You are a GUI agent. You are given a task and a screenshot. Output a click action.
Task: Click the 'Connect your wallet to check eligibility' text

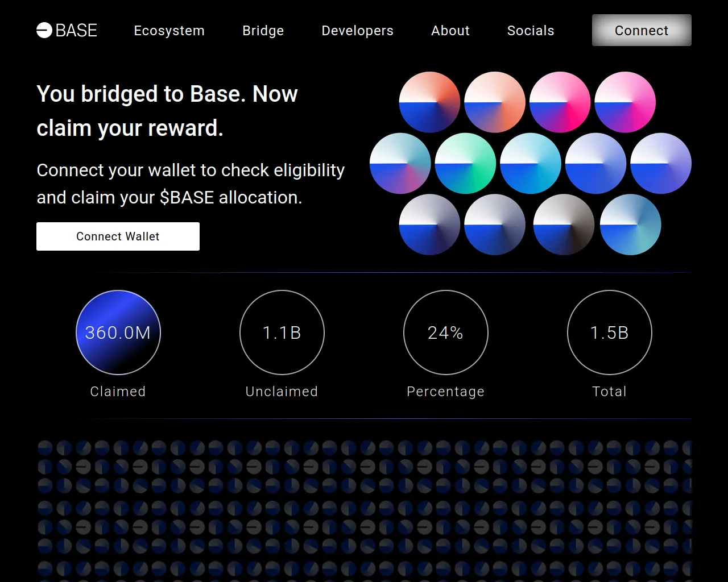pyautogui.click(x=191, y=184)
